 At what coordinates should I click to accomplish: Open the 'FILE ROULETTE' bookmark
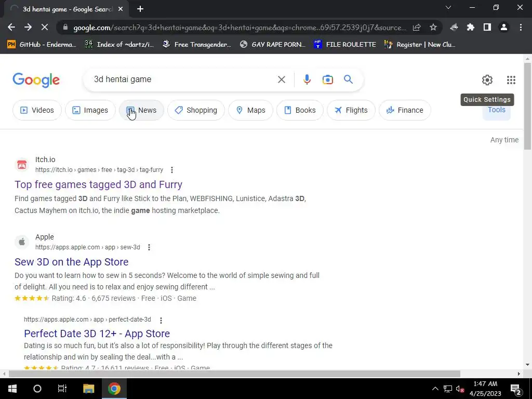click(x=345, y=45)
